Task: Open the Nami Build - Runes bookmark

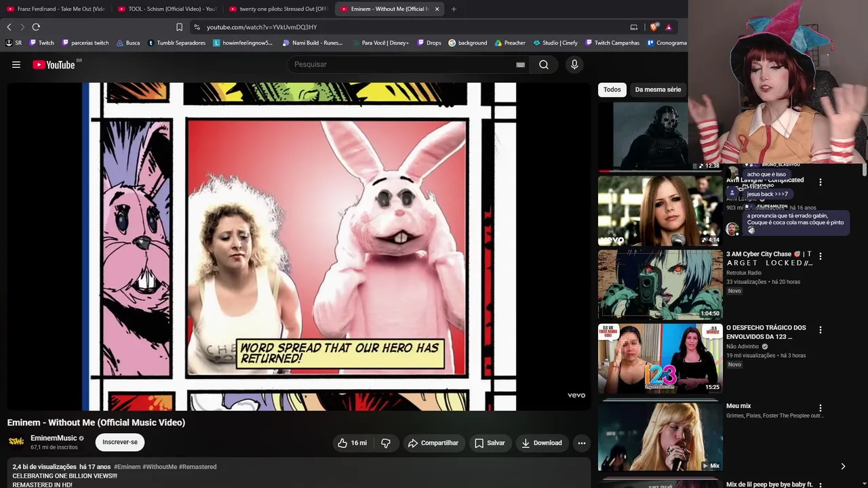Action: point(313,43)
